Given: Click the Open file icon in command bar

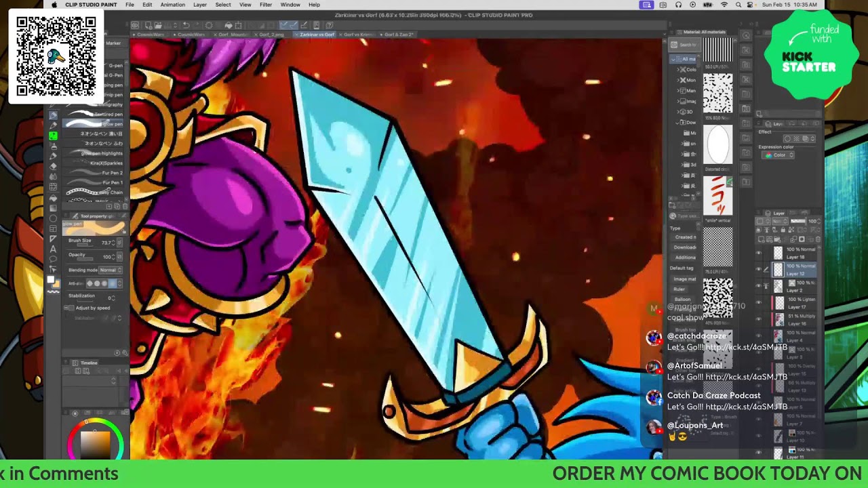Looking at the screenshot, I should (x=157, y=25).
